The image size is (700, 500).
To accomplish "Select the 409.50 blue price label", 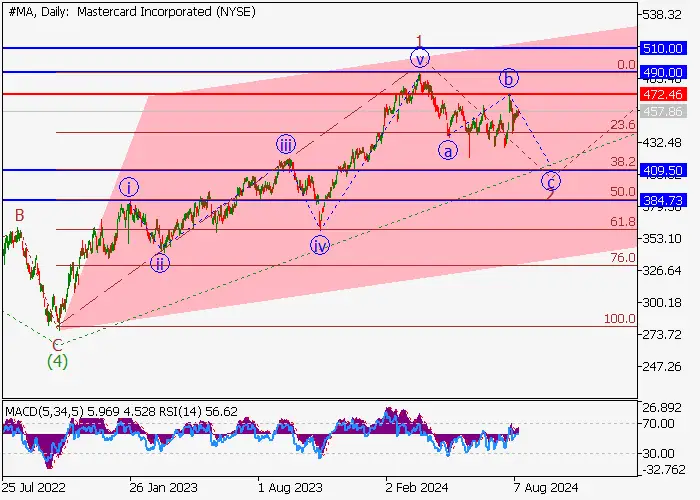I will pyautogui.click(x=662, y=170).
